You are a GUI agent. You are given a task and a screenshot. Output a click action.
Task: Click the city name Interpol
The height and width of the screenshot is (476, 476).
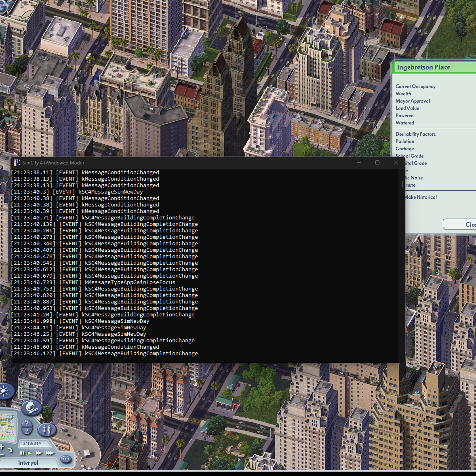tap(28, 462)
